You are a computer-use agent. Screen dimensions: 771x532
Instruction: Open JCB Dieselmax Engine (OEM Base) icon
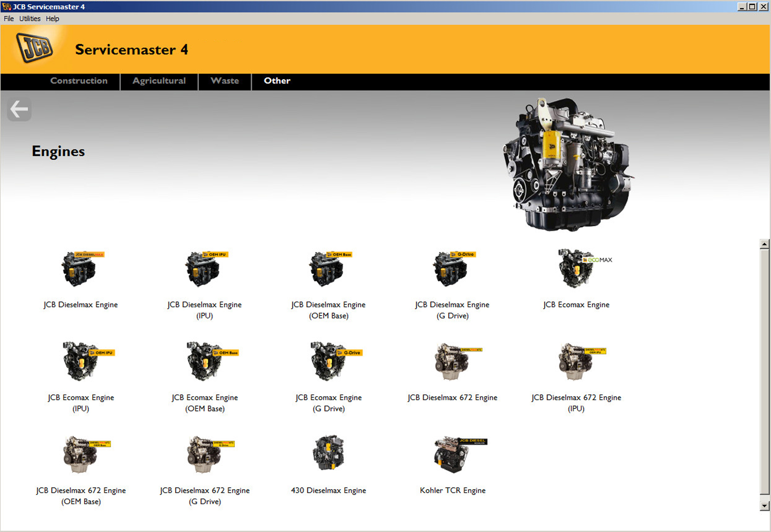(328, 269)
